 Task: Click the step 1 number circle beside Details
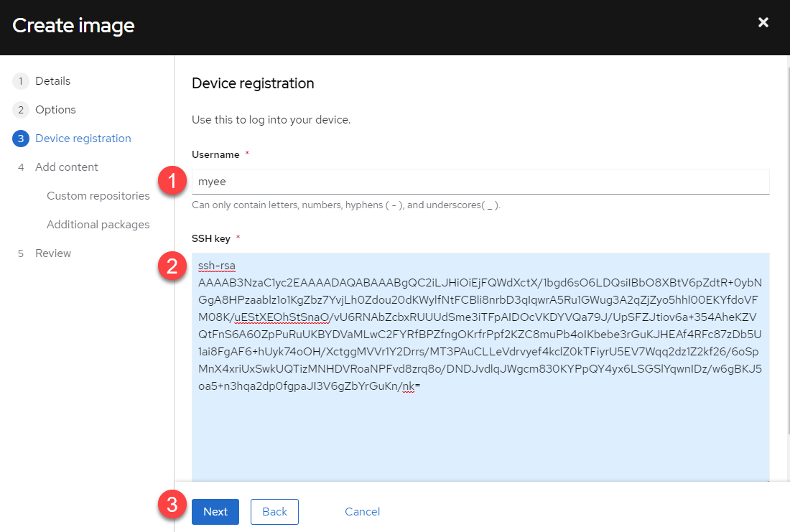coord(21,81)
